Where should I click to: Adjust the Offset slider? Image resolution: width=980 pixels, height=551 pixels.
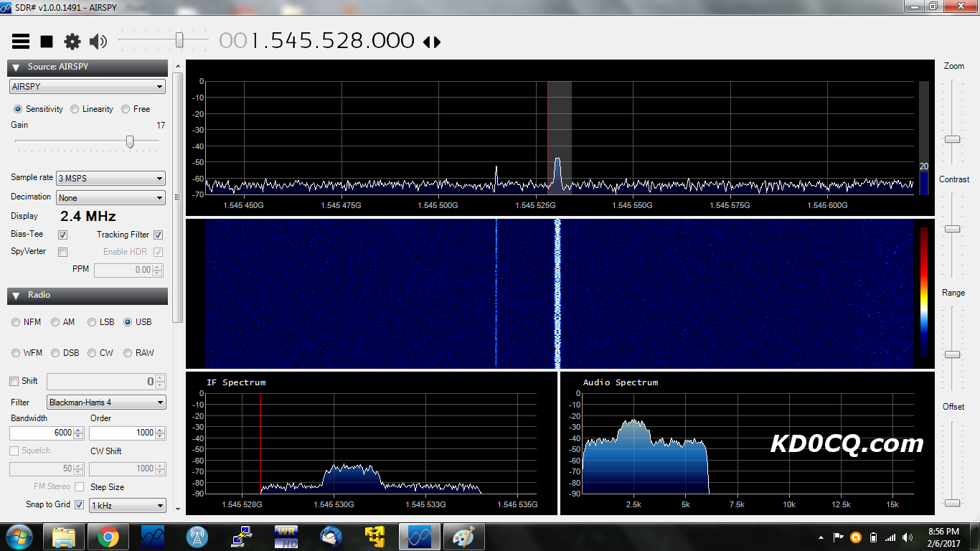pos(952,502)
